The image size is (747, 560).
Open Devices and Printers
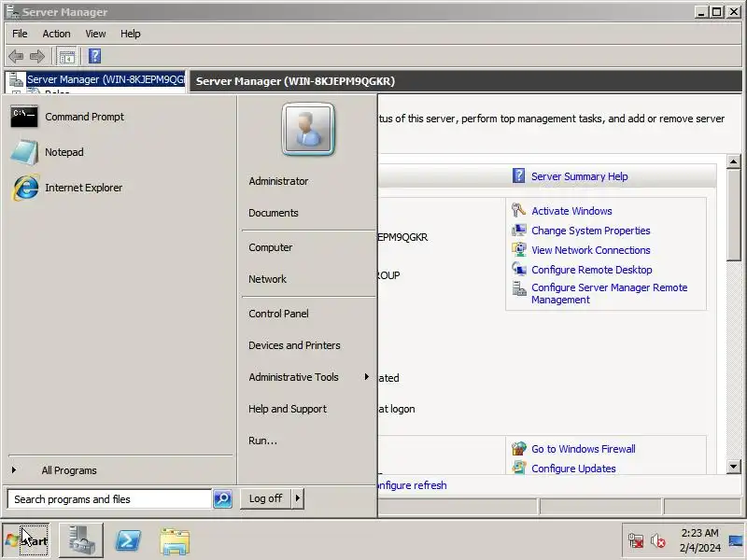pyautogui.click(x=294, y=345)
